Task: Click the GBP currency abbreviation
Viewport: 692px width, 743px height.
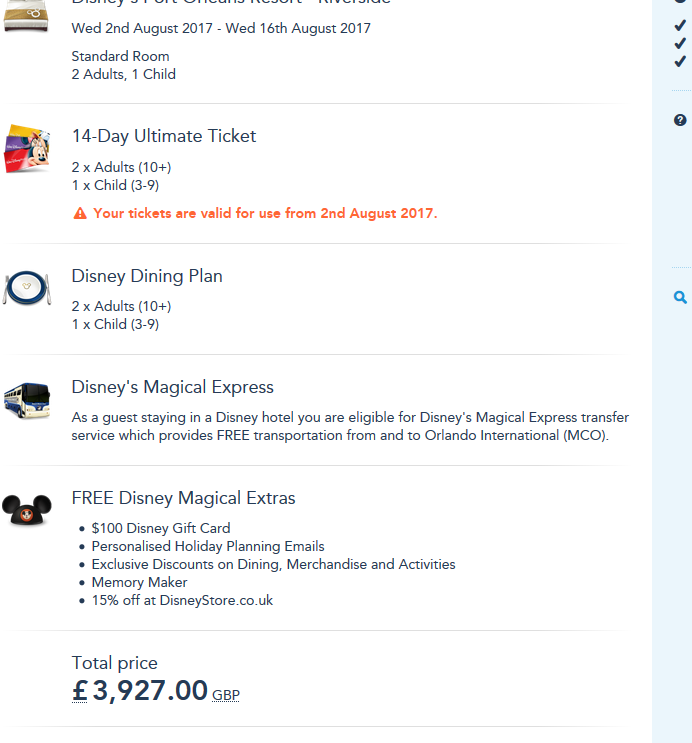Action: coord(225,695)
